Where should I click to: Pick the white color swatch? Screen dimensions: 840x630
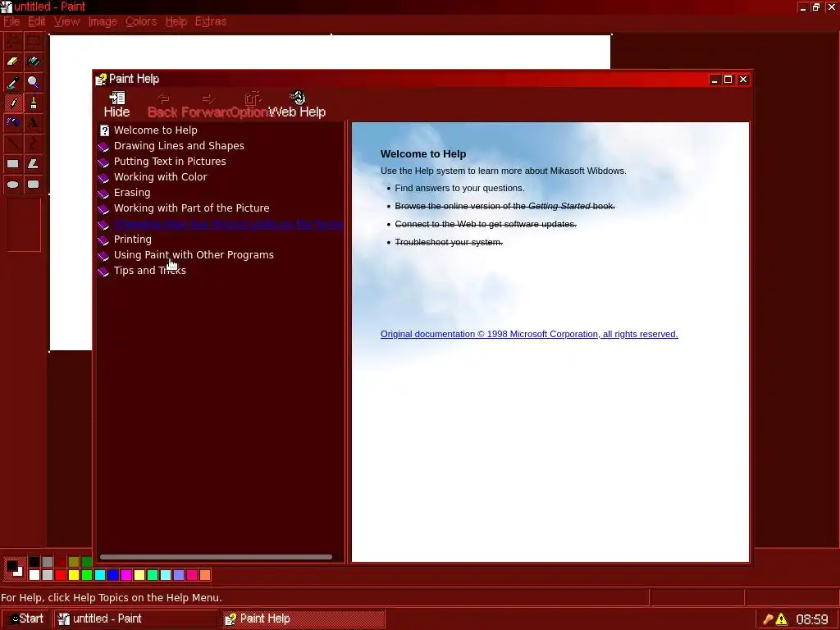click(34, 575)
